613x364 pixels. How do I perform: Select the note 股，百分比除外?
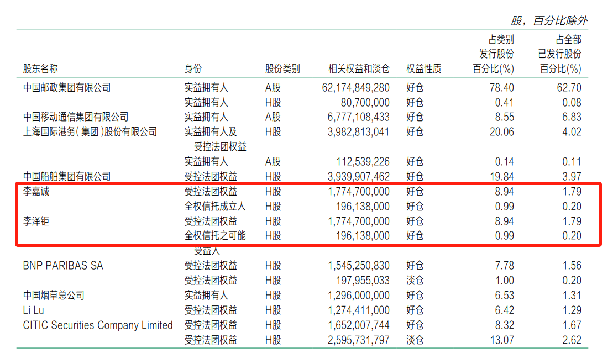[x=549, y=20]
